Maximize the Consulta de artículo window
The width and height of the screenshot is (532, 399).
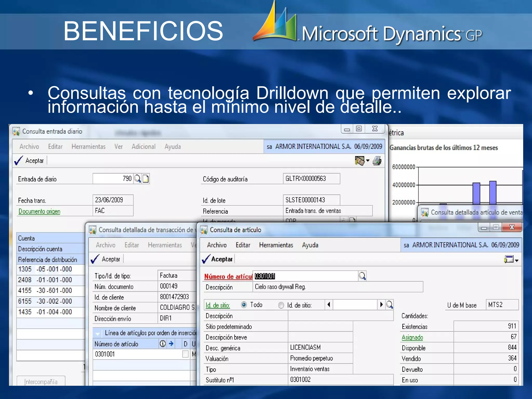click(496, 228)
